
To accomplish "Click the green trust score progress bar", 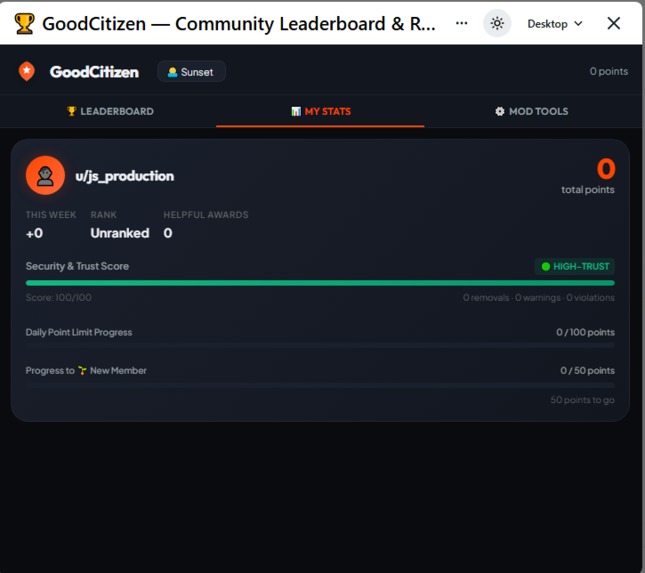I will coord(320,283).
